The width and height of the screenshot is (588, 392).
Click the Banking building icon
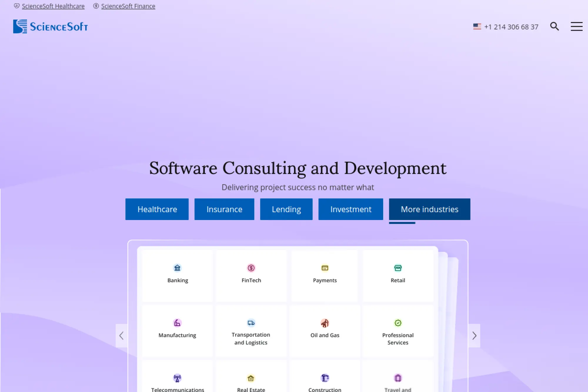pos(177,268)
